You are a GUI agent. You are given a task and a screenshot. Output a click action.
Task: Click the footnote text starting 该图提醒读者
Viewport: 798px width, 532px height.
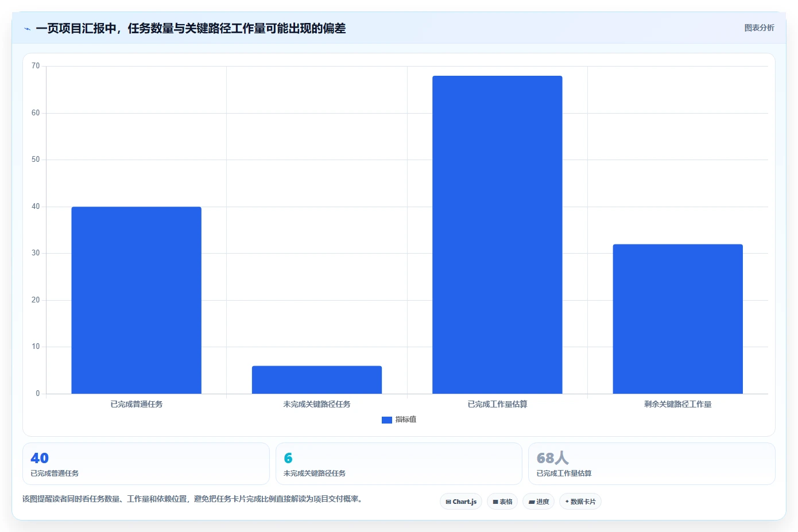192,499
